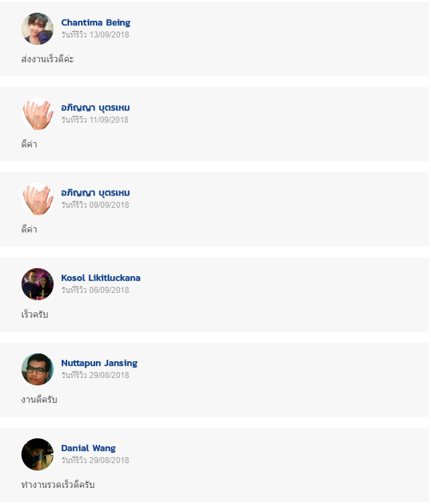Click Kosol Likitluckana's profile photo
Image resolution: width=431 pixels, height=504 pixels.
point(38,284)
